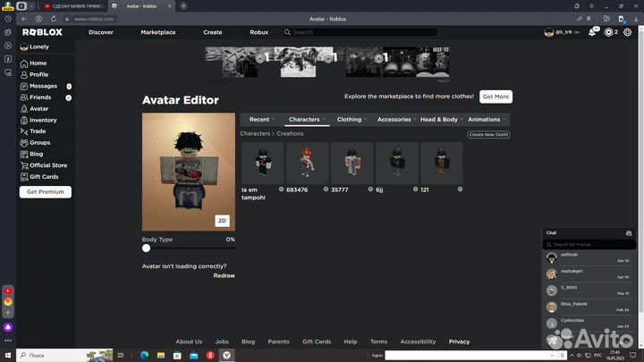The height and width of the screenshot is (362, 644).
Task: Open the Edge browser in the taskbar
Action: [x=144, y=355]
